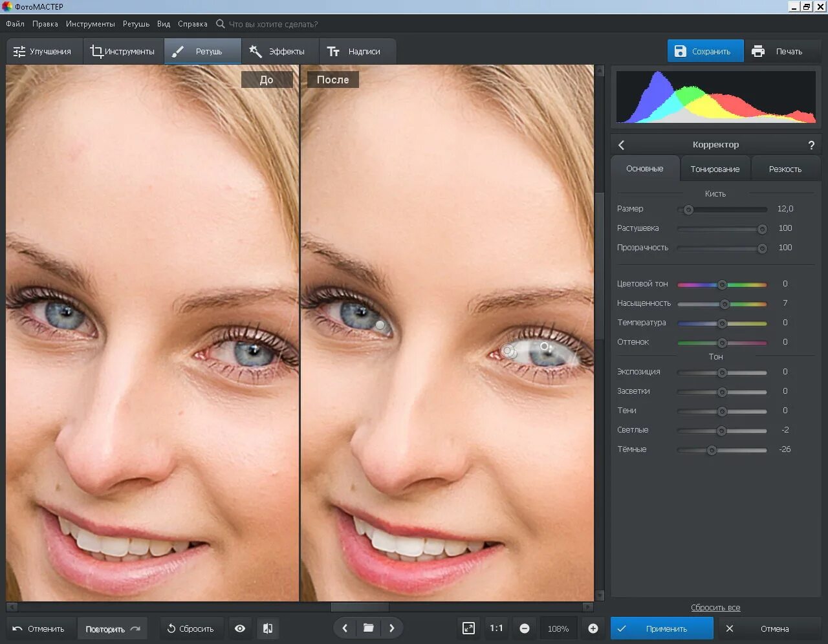Image resolution: width=828 pixels, height=644 pixels.
Task: Click the Применить apply button
Action: [x=662, y=628]
